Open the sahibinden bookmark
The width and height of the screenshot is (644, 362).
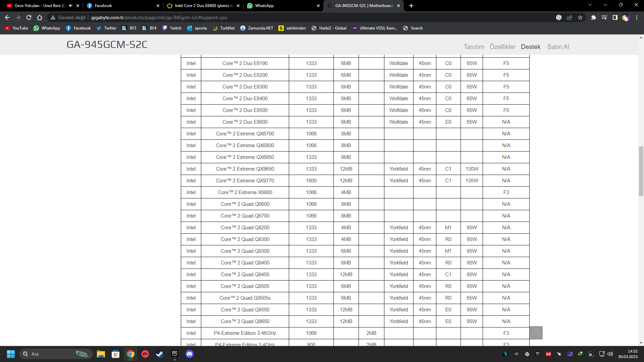(x=292, y=28)
